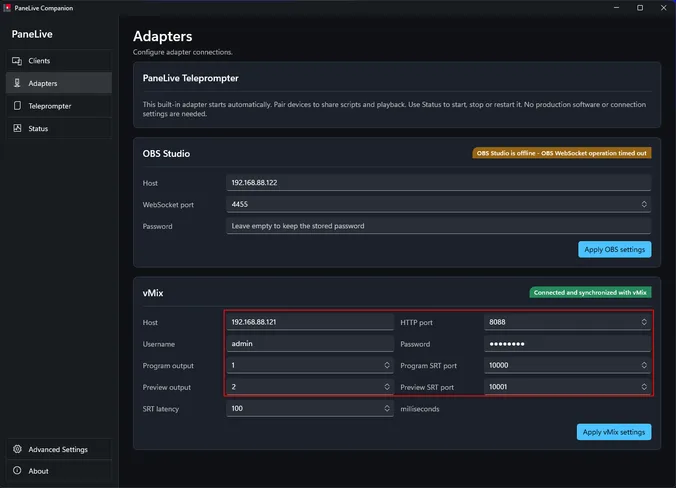The height and width of the screenshot is (488, 676).
Task: Close the PaneLive Companion window
Action: [663, 8]
